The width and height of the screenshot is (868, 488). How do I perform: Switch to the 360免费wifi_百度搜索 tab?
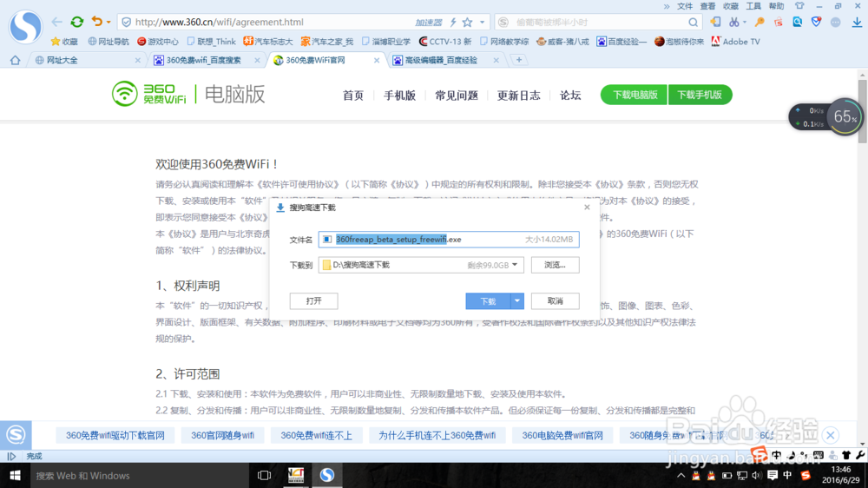pyautogui.click(x=206, y=60)
